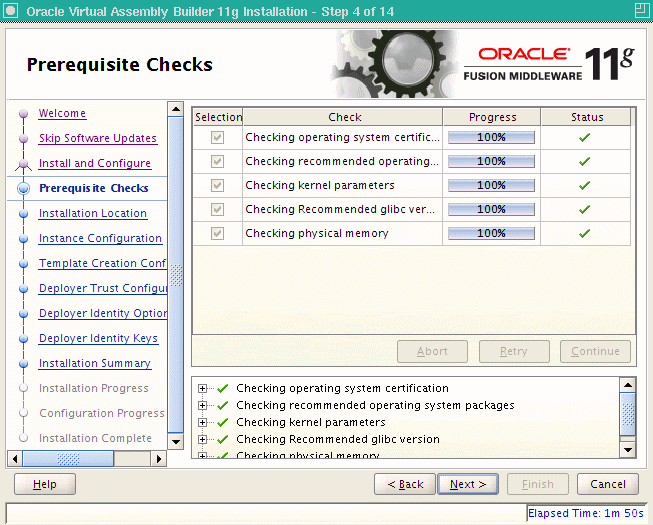Screen dimensions: 653x525
Task: Select 'Checking kernel parameters' table cell
Action: [342, 185]
